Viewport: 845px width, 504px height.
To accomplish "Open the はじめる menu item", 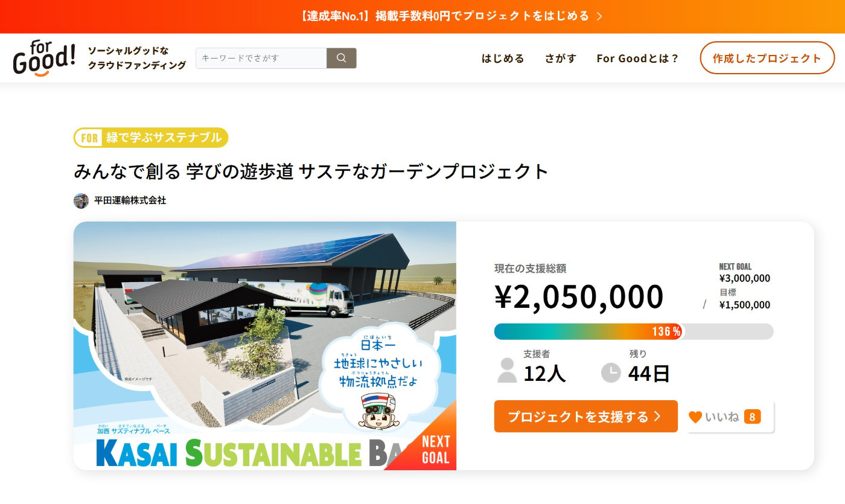I will pyautogui.click(x=503, y=59).
